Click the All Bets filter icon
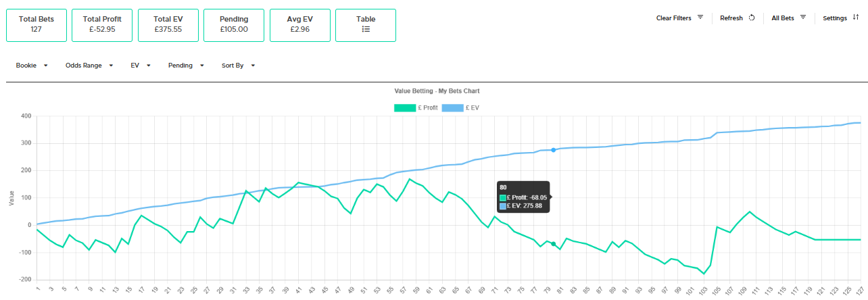 click(x=803, y=18)
